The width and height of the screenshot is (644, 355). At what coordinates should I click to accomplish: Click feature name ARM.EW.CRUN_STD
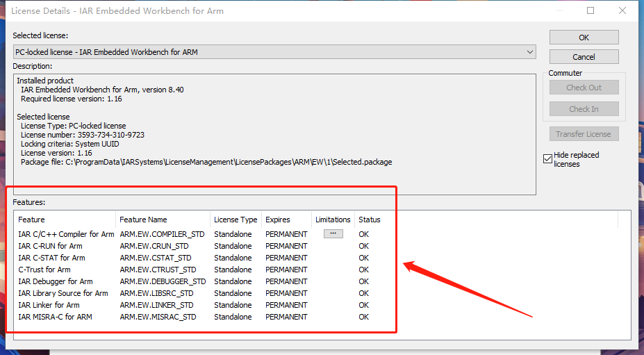click(x=154, y=246)
